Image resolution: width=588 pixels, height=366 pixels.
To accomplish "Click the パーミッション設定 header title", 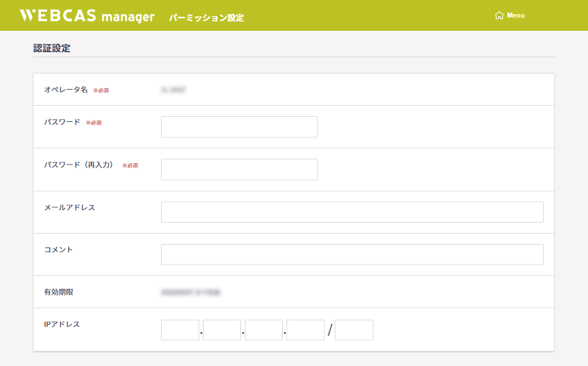I will point(207,18).
